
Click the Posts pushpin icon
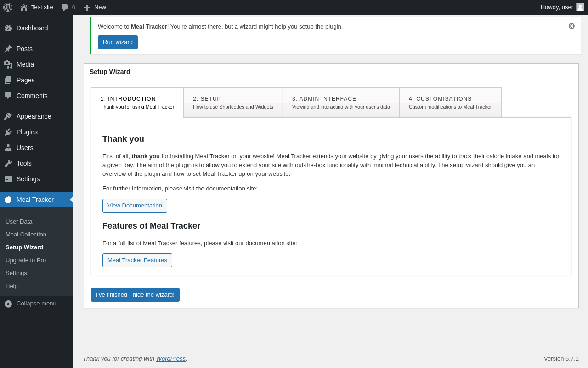[8, 49]
